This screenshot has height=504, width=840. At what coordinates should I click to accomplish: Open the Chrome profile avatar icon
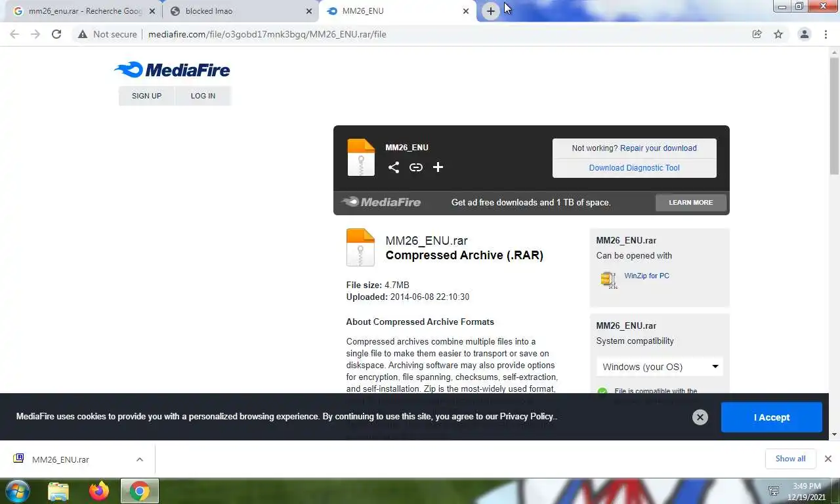coord(805,34)
